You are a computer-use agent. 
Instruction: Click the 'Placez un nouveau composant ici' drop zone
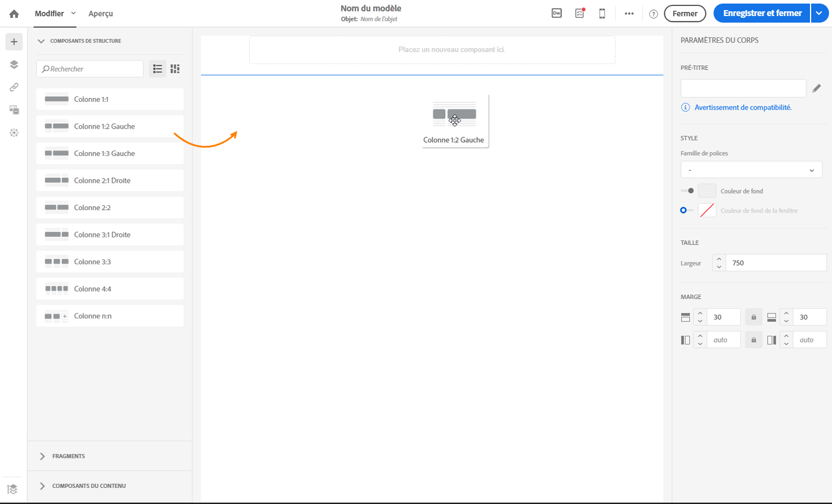[x=432, y=49]
